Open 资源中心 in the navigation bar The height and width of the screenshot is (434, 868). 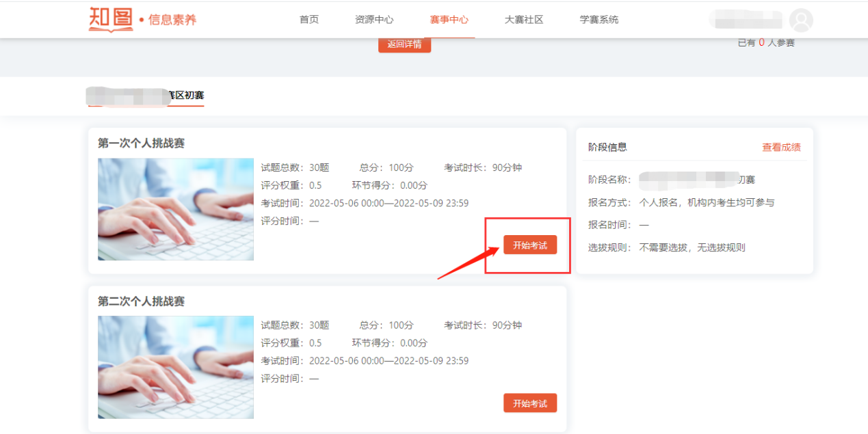[374, 20]
